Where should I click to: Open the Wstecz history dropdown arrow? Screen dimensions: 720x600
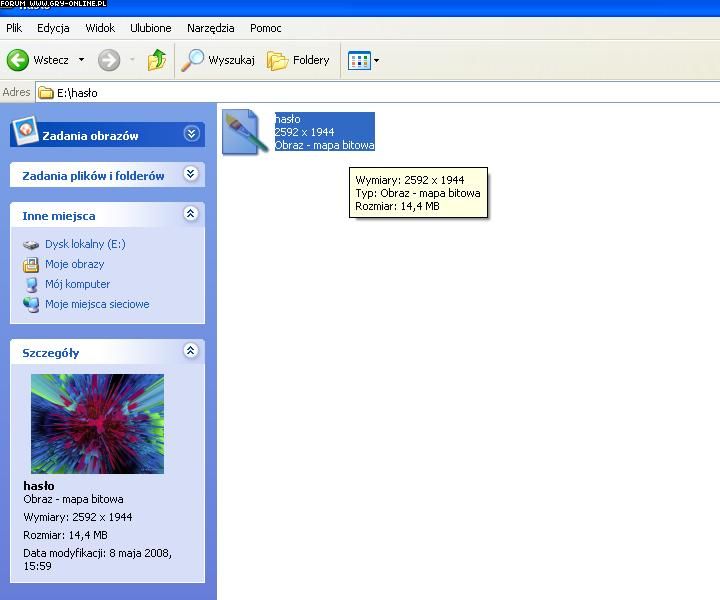pyautogui.click(x=82, y=60)
